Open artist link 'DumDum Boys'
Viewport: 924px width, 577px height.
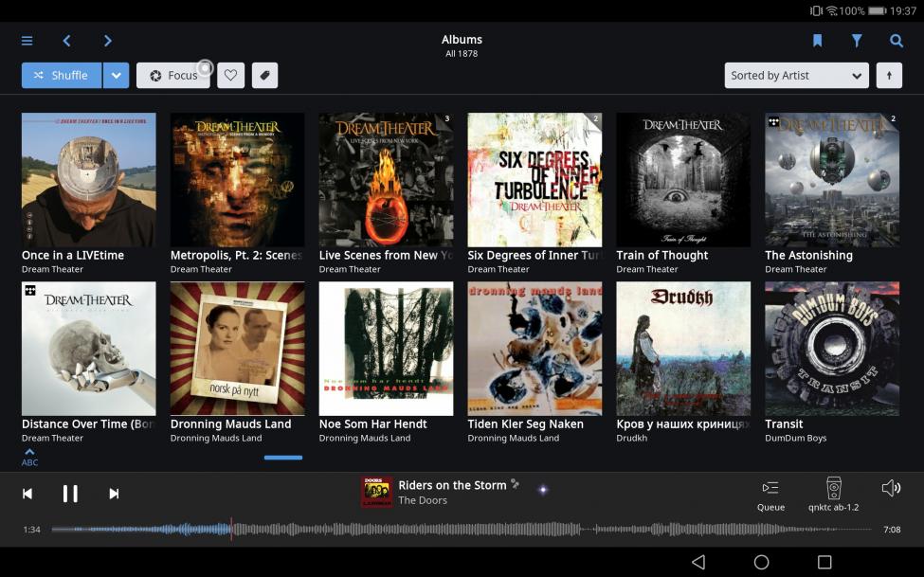[795, 438]
